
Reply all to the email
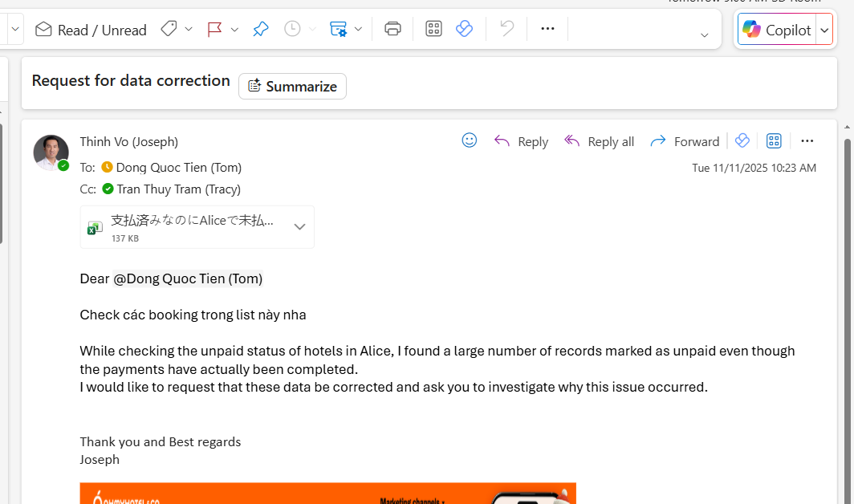[599, 141]
